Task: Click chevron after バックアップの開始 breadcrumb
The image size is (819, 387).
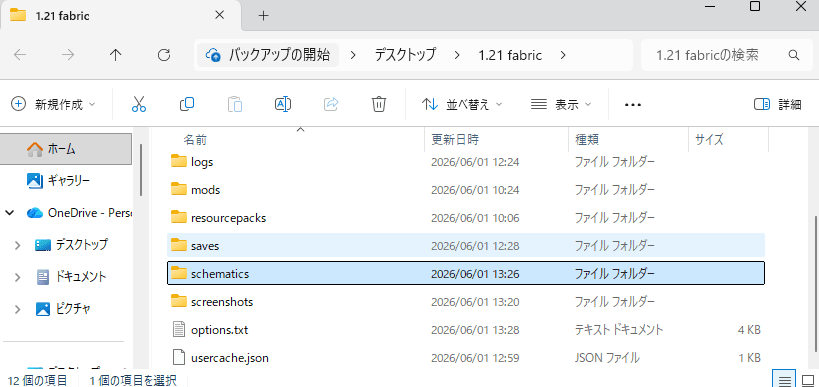Action: click(353, 55)
